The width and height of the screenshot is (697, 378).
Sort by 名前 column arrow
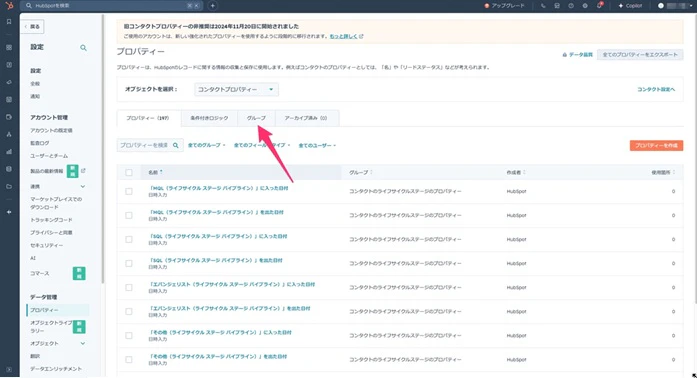161,172
